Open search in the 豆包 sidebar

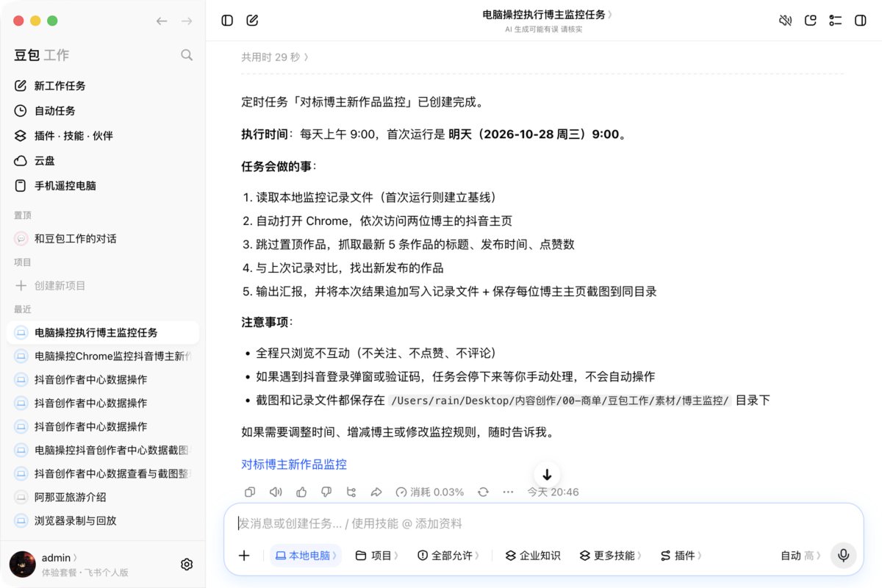point(187,54)
